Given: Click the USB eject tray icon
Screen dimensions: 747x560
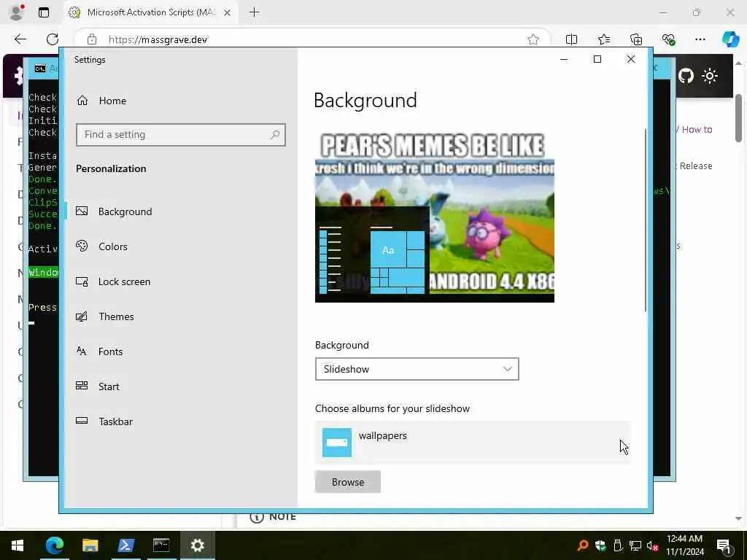Looking at the screenshot, I should 618,545.
